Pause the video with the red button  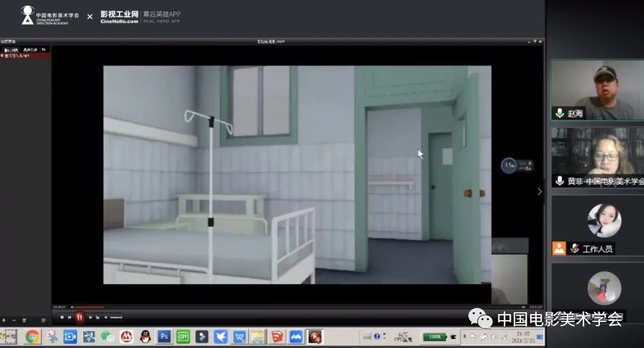(x=79, y=317)
